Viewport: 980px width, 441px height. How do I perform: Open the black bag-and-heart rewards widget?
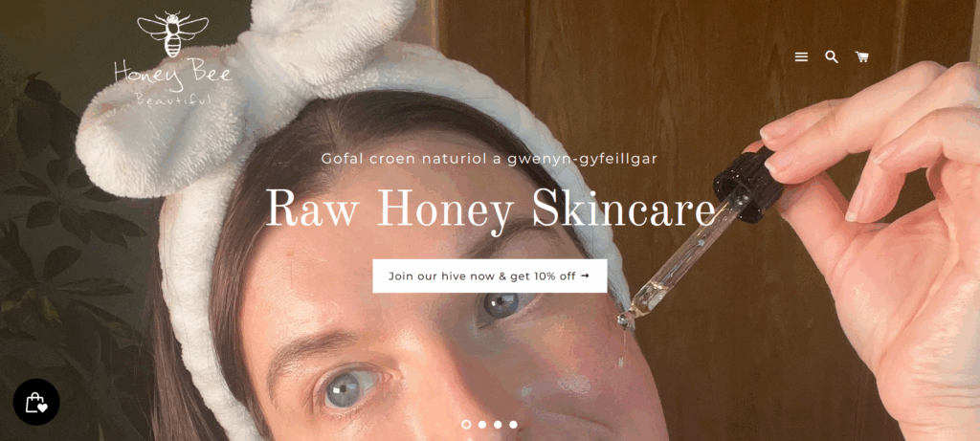tap(36, 402)
